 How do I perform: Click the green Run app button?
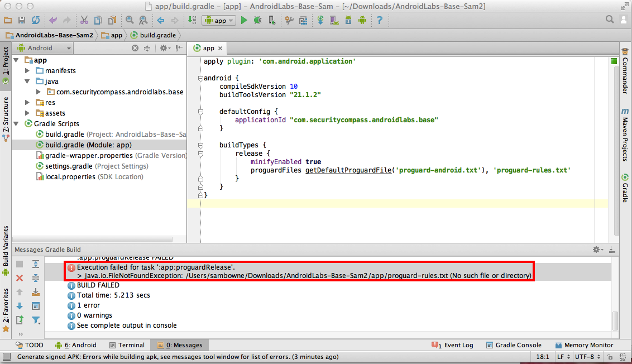pos(244,20)
